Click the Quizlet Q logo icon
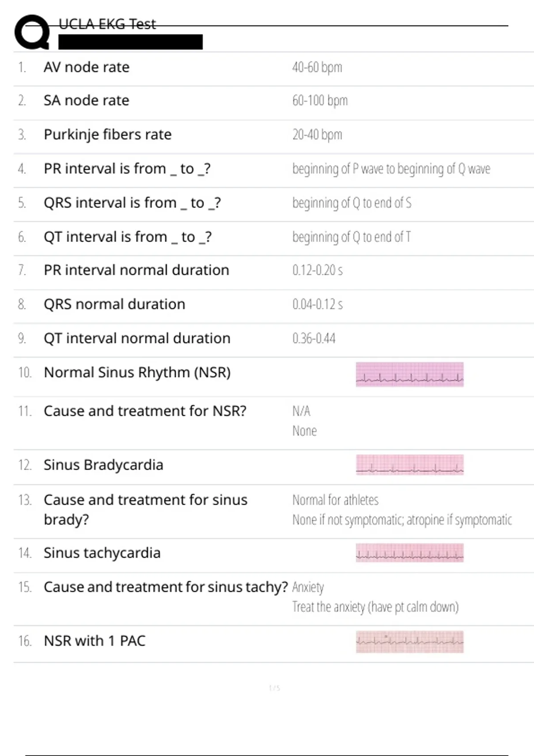The image size is (534, 756). coord(32,32)
